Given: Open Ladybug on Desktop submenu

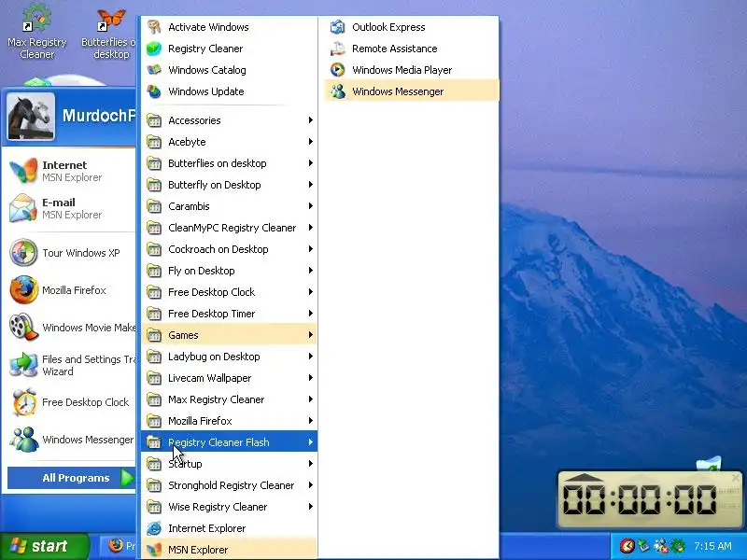Looking at the screenshot, I should (x=229, y=357).
